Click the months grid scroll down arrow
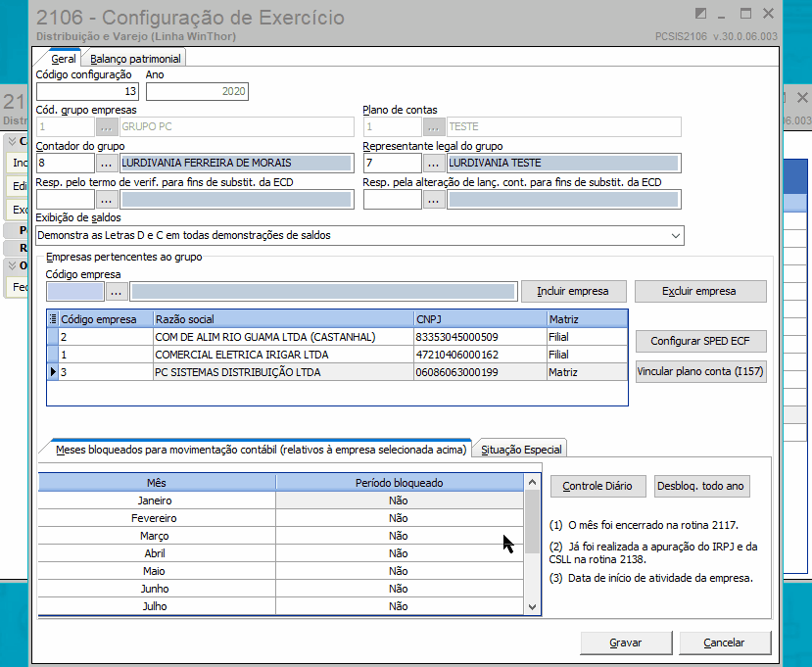Viewport: 812px width, 667px height. (532, 607)
